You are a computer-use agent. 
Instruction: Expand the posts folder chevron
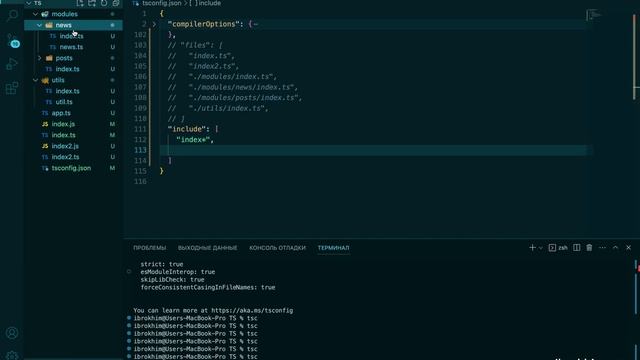[39, 58]
